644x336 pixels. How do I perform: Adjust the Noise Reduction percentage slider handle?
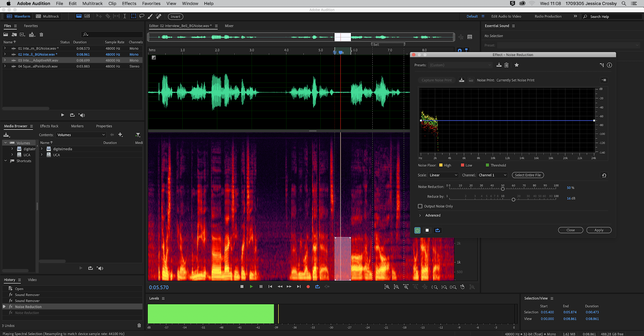click(x=503, y=189)
